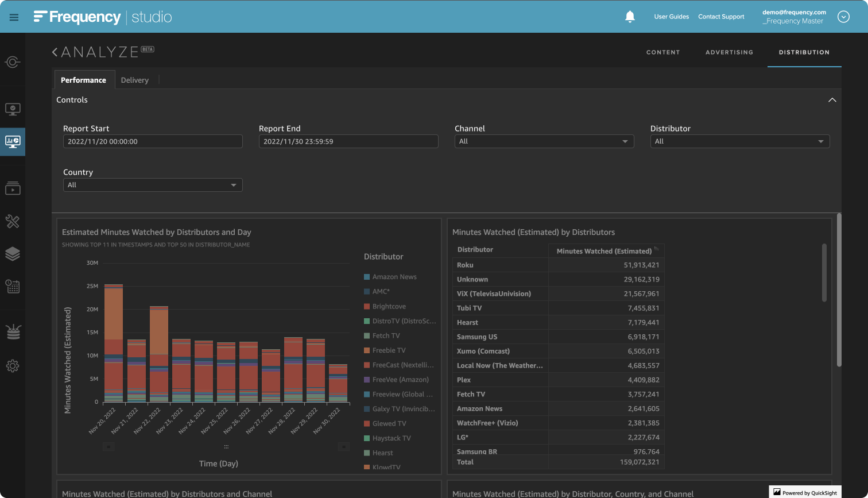This screenshot has height=498, width=868.
Task: Select the Performance tab
Action: (84, 80)
